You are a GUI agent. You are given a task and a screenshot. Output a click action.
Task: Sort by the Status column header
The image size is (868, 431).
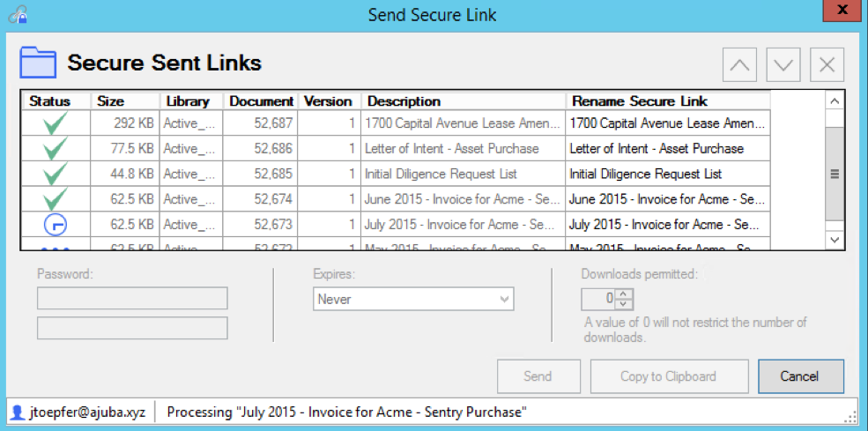point(49,101)
